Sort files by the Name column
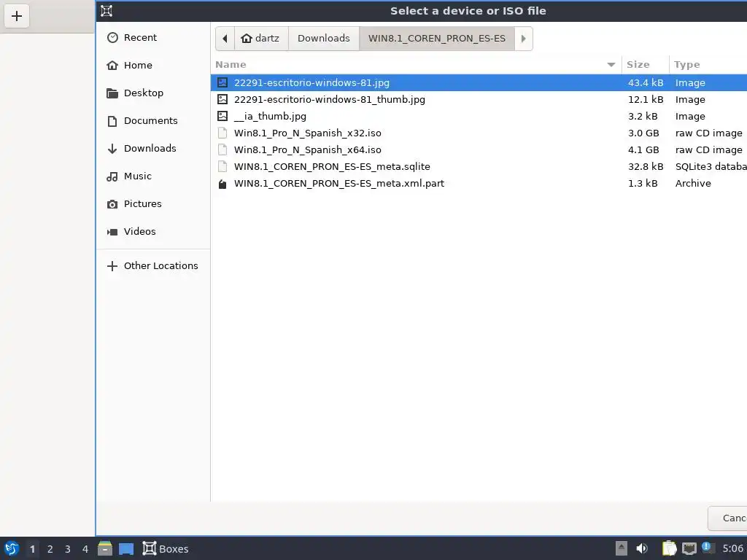Screen dimensions: 747x560 pos(416,65)
